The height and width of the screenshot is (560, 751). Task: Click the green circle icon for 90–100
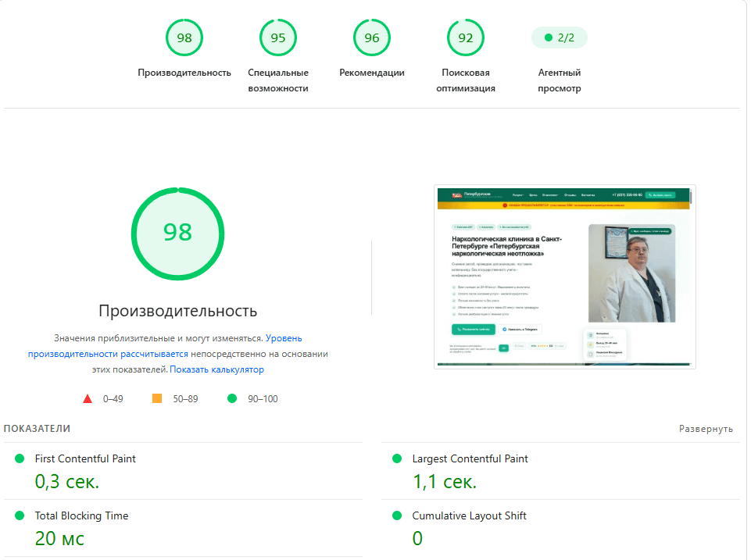pyautogui.click(x=232, y=398)
